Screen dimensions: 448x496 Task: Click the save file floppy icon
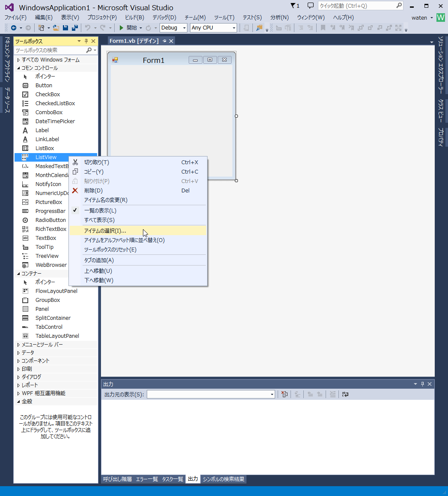[x=65, y=28]
